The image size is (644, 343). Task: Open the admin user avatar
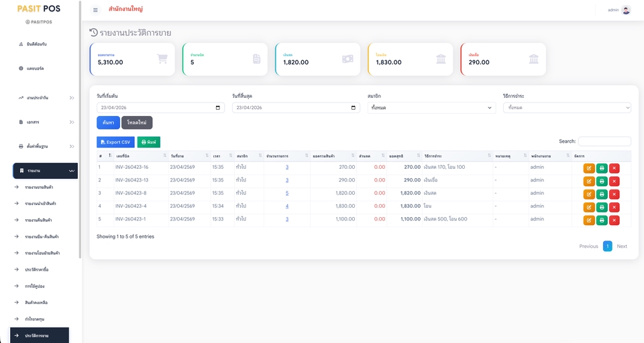coord(626,10)
